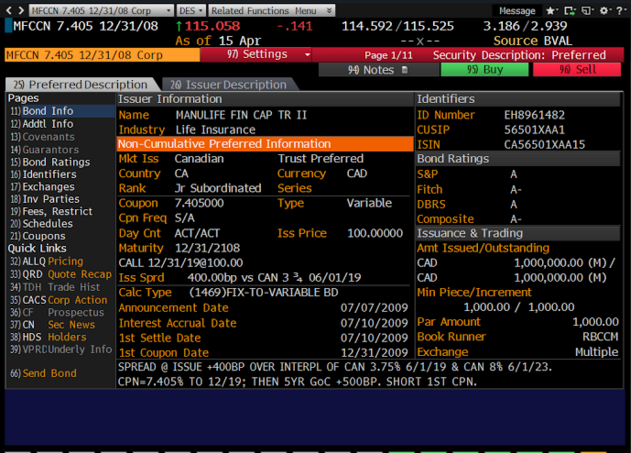
Task: Click the Page 1/11 indicator
Action: pos(388,55)
